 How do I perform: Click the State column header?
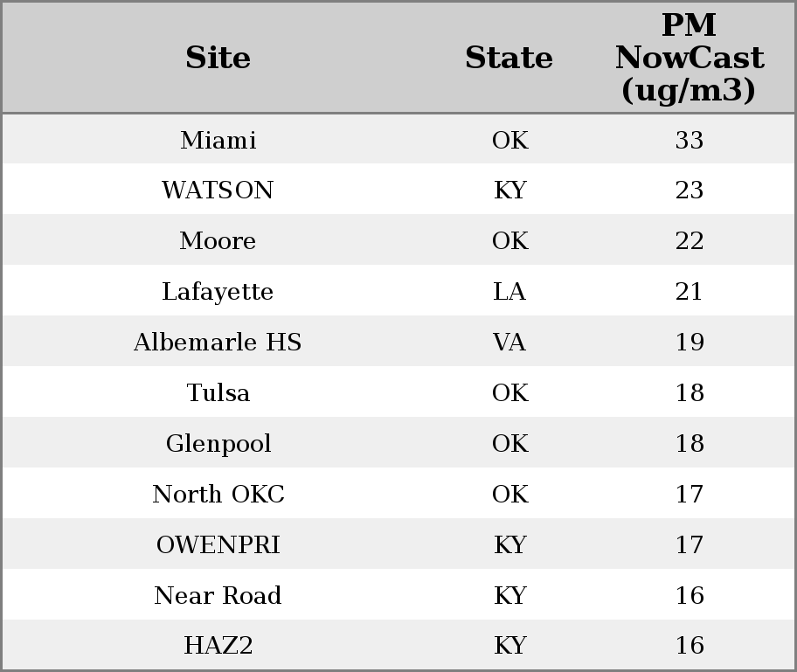(x=509, y=58)
